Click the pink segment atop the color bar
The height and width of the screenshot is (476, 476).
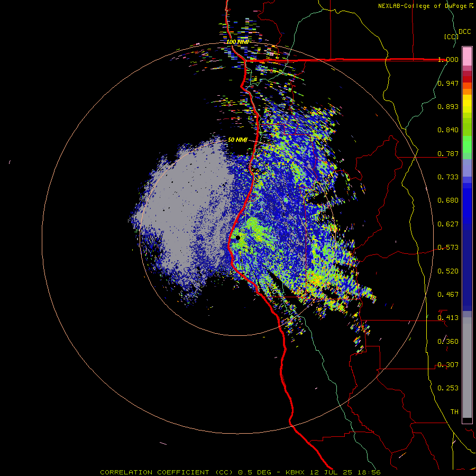(x=467, y=56)
